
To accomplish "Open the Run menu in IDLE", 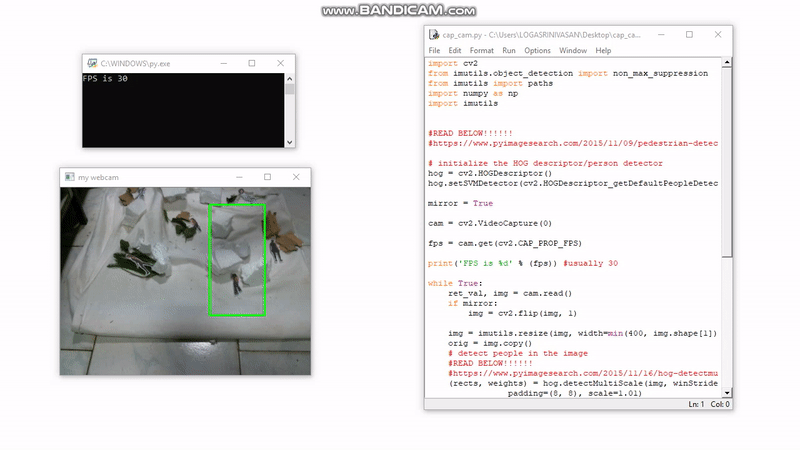I will tap(509, 50).
